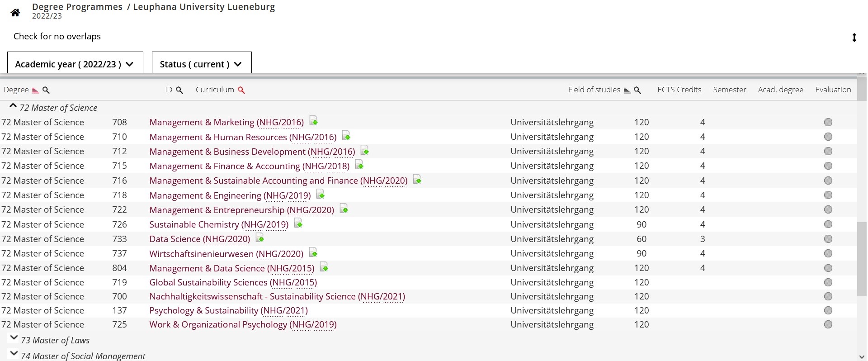
Task: Click red Curriculum search magnifier
Action: (x=241, y=90)
